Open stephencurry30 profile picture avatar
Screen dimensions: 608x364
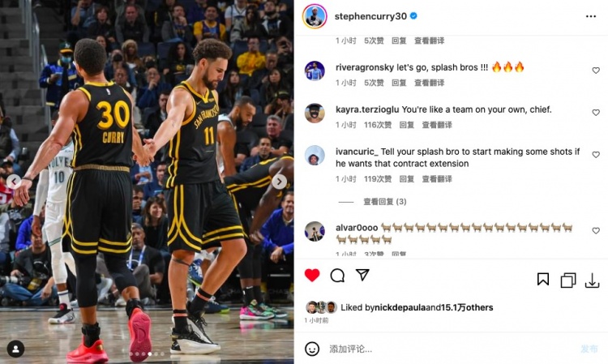[x=315, y=16]
